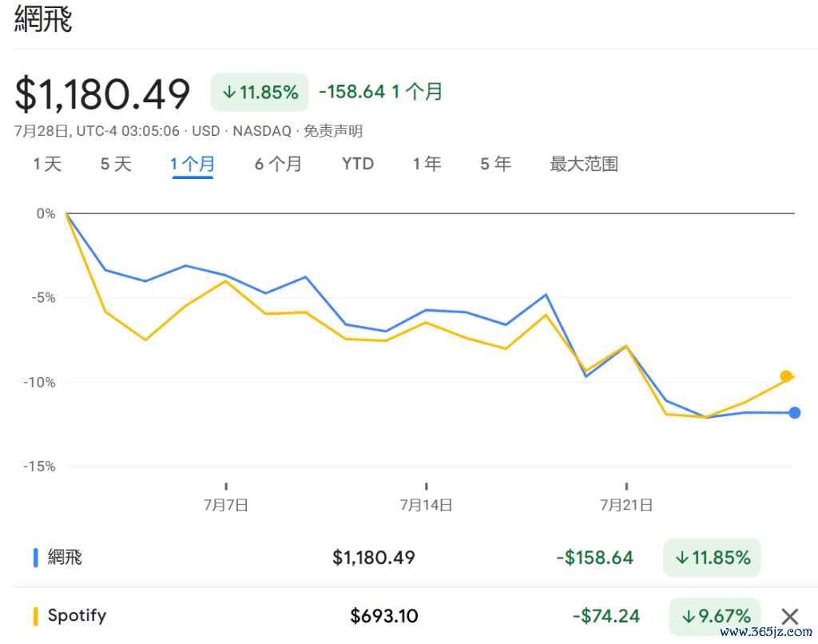The image size is (818, 644).
Task: Click the -158.64 1个月 change summary
Action: coord(381,92)
